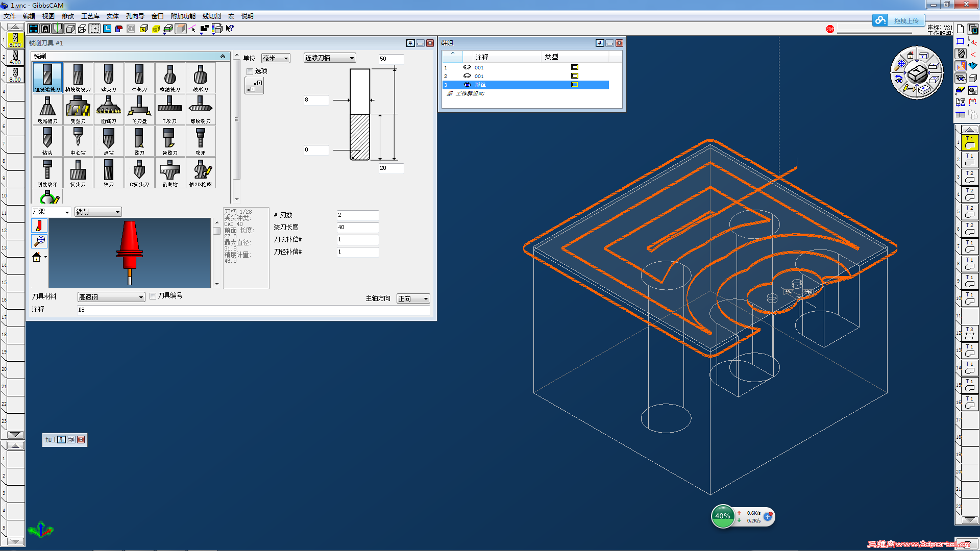
Task: Select the 攻牙 tap tool icon
Action: (201, 140)
